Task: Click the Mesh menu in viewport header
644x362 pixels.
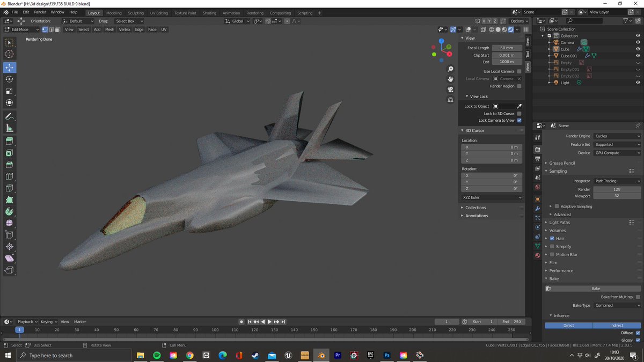Action: [x=109, y=29]
